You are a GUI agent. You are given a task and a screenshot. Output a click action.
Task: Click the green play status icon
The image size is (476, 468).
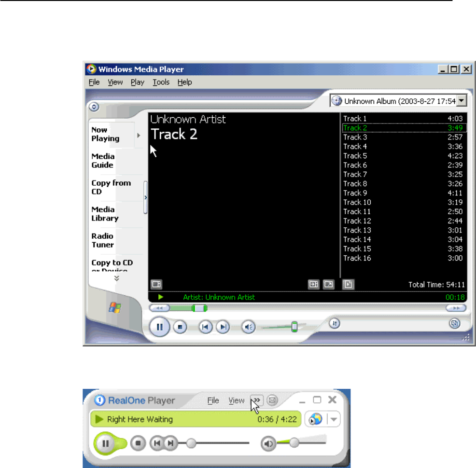(x=161, y=297)
